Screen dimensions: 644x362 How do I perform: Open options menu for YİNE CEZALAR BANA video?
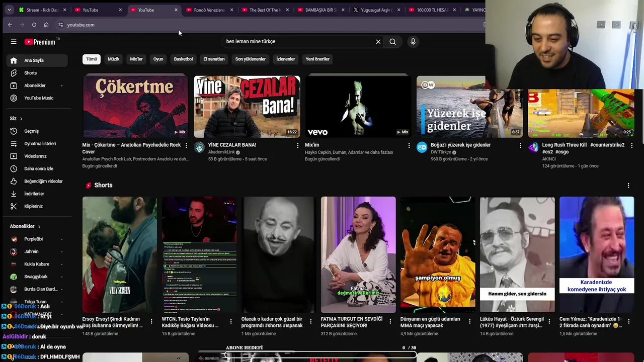(x=297, y=145)
